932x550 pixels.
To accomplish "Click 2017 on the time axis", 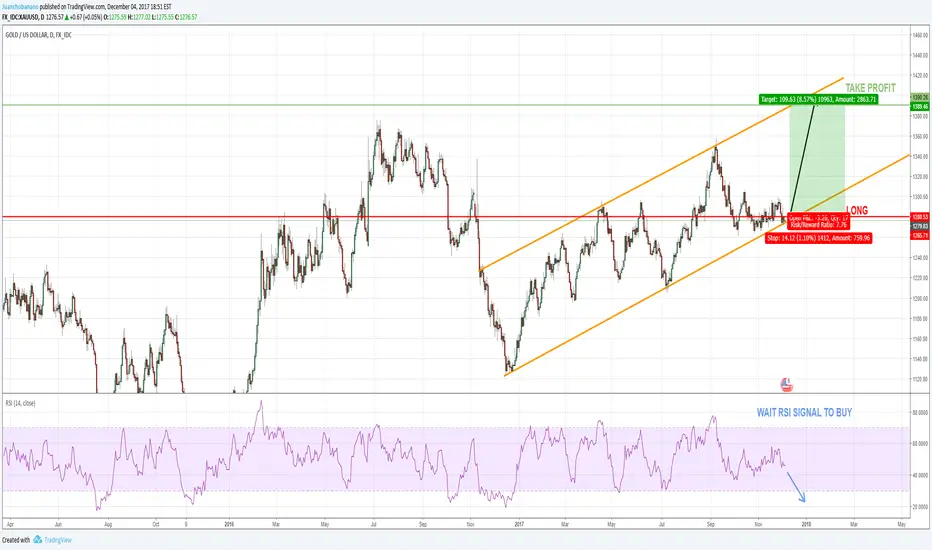I will [517, 524].
